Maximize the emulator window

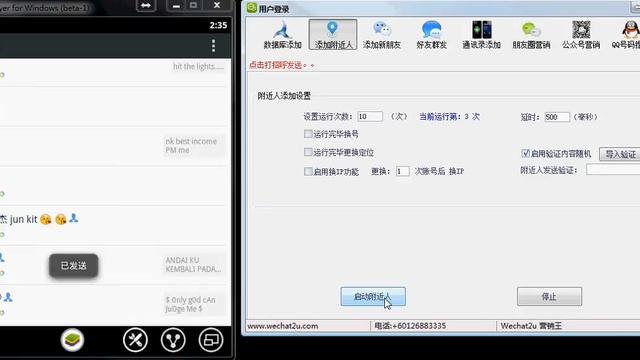click(193, 5)
